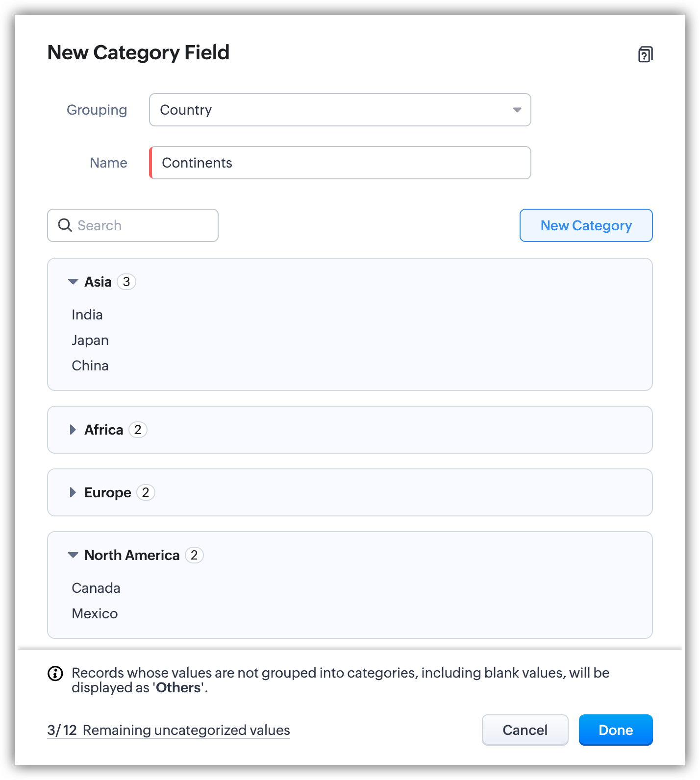
Task: Click the info icon beside Others note
Action: 55,674
